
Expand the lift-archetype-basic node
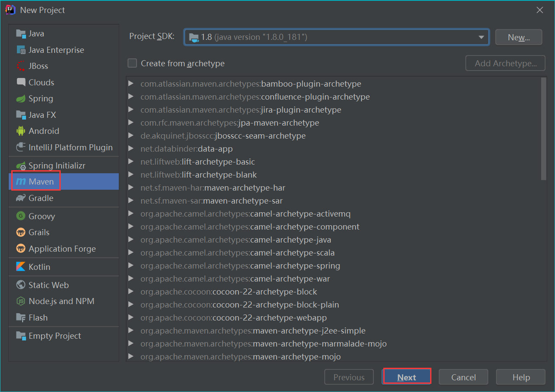pyautogui.click(x=131, y=162)
